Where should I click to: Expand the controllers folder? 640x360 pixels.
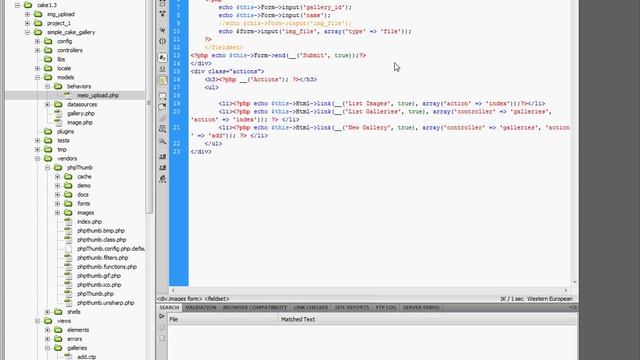point(38,50)
